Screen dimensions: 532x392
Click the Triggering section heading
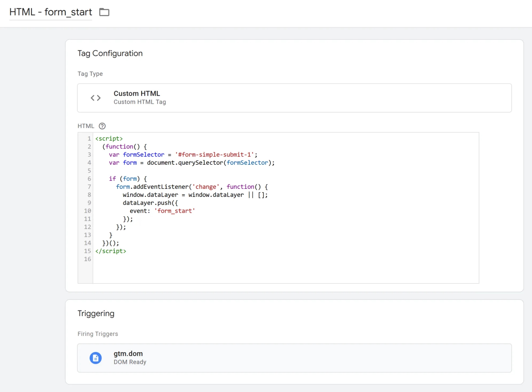coord(96,313)
